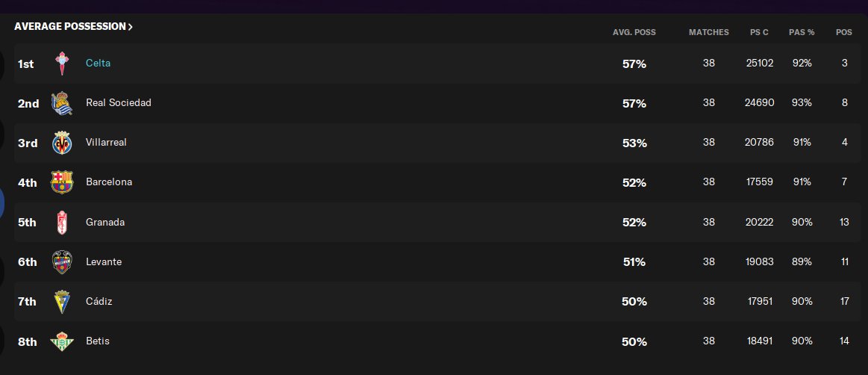Expand Average Possession full table
The image size is (868, 375).
click(74, 27)
